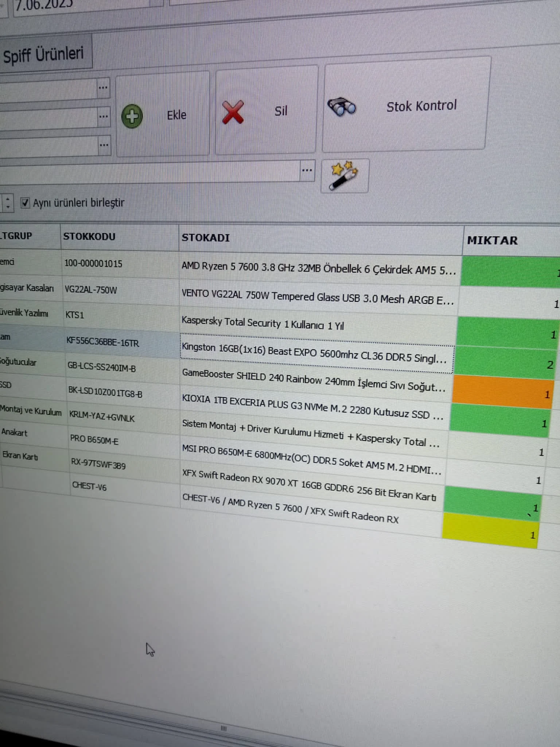
Task: Open the ellipsis lookup beside the magic wand
Action: click(x=307, y=170)
